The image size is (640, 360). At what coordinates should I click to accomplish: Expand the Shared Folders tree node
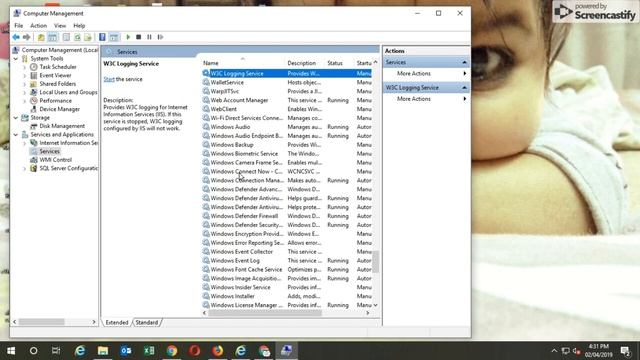click(24, 84)
